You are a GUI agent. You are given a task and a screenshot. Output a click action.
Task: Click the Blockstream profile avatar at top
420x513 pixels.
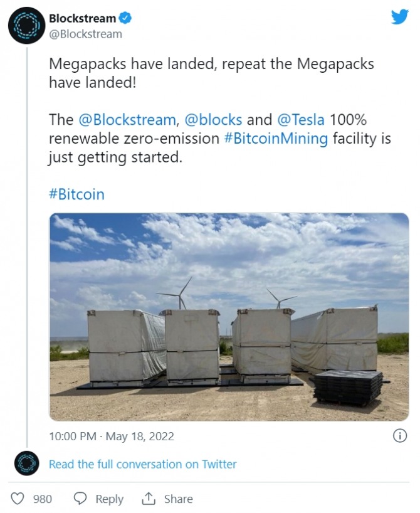(26, 26)
